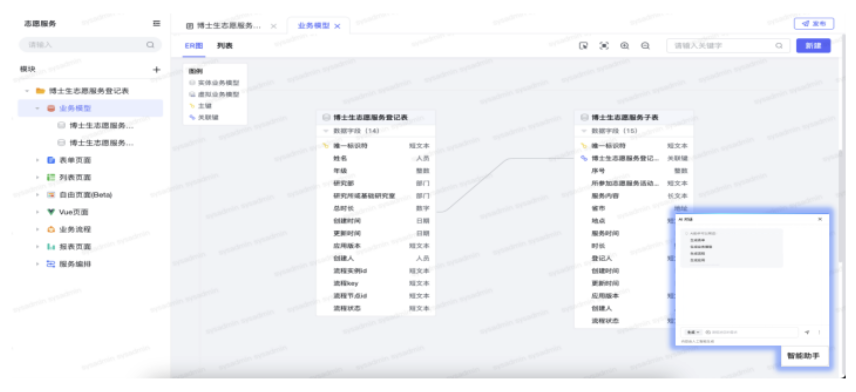Viewport: 856px width, 392px height.
Task: Focus the 请输入关键字 search field
Action: coord(728,46)
